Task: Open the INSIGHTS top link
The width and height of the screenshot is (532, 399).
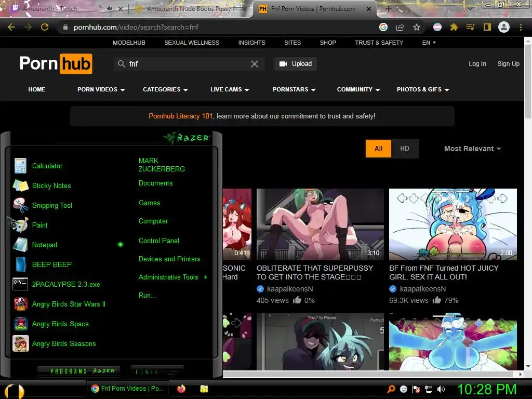Action: click(x=251, y=43)
